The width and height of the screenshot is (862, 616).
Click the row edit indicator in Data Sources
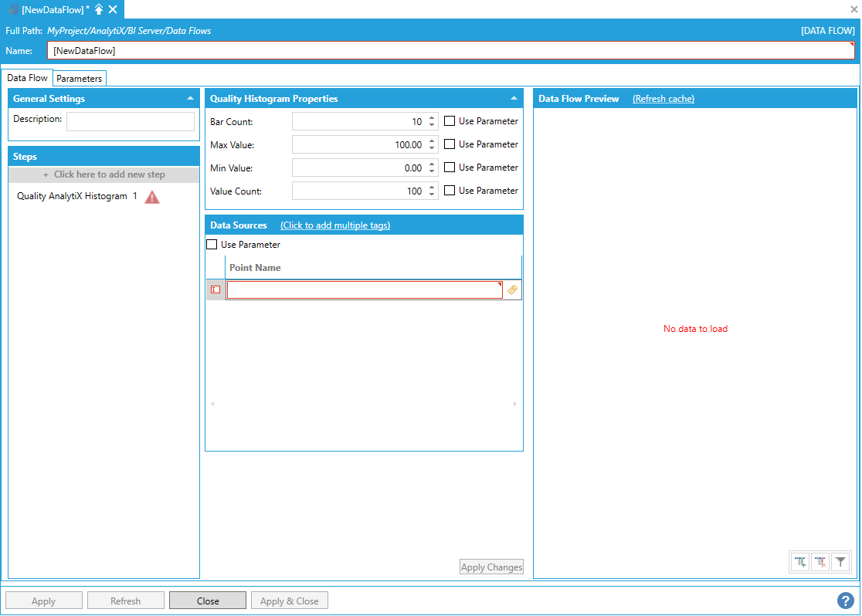pyautogui.click(x=215, y=289)
